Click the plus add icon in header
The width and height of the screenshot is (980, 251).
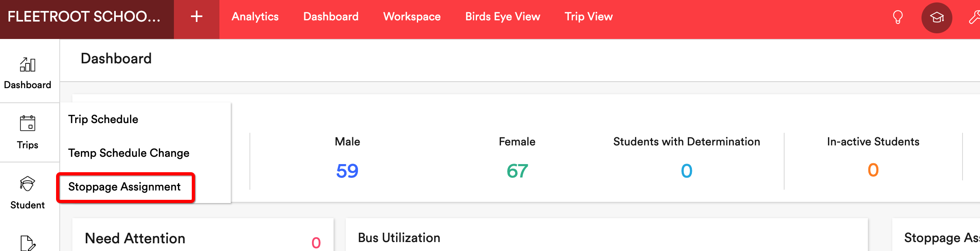pyautogui.click(x=197, y=17)
